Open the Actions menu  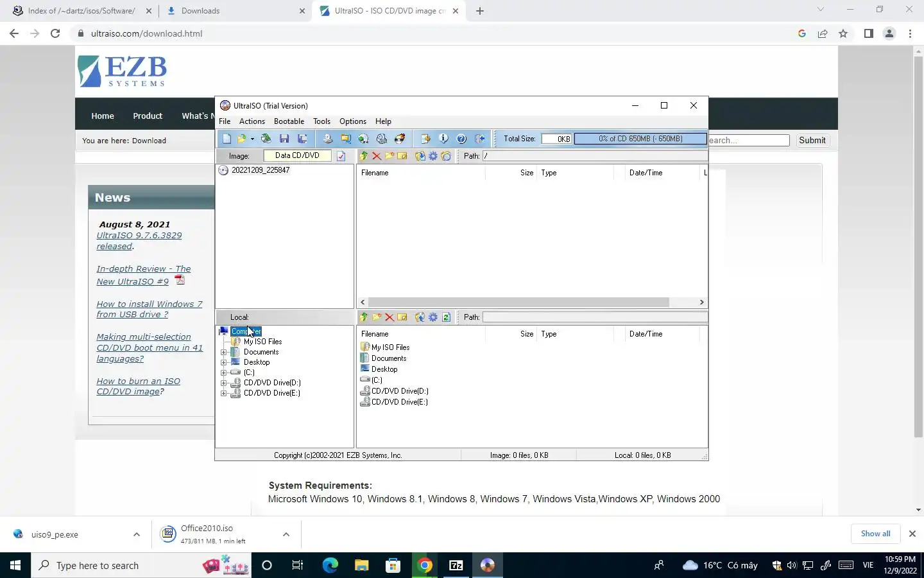click(x=252, y=121)
